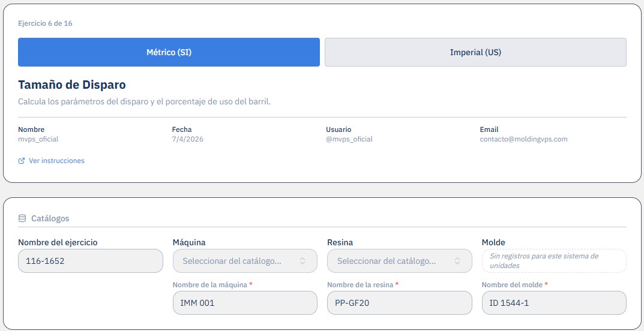The image size is (644, 331).
Task: Click the Catálogos section header
Action: click(50, 218)
